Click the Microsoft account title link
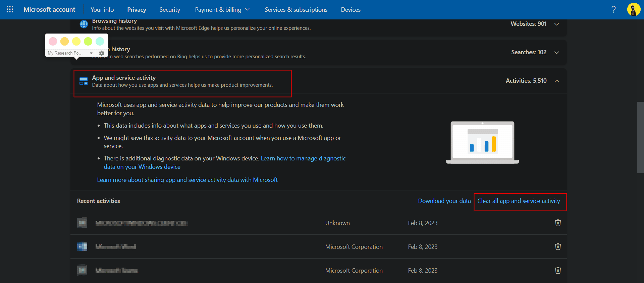 [49, 10]
